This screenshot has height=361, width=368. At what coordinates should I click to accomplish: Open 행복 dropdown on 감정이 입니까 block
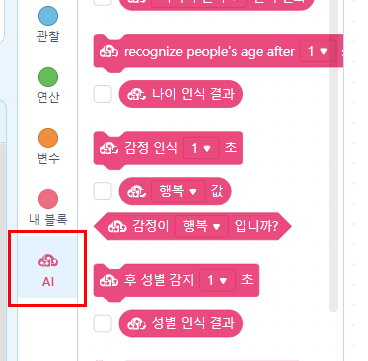click(x=202, y=226)
